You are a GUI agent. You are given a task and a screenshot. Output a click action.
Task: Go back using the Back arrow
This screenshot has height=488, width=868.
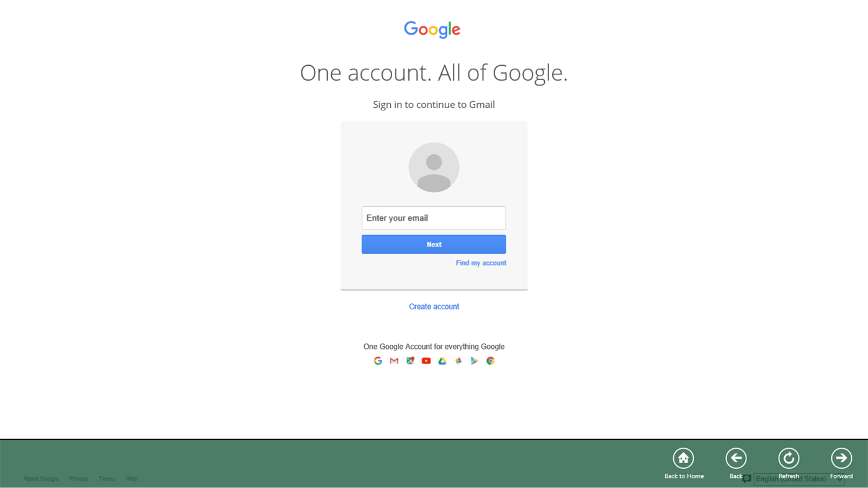(736, 458)
